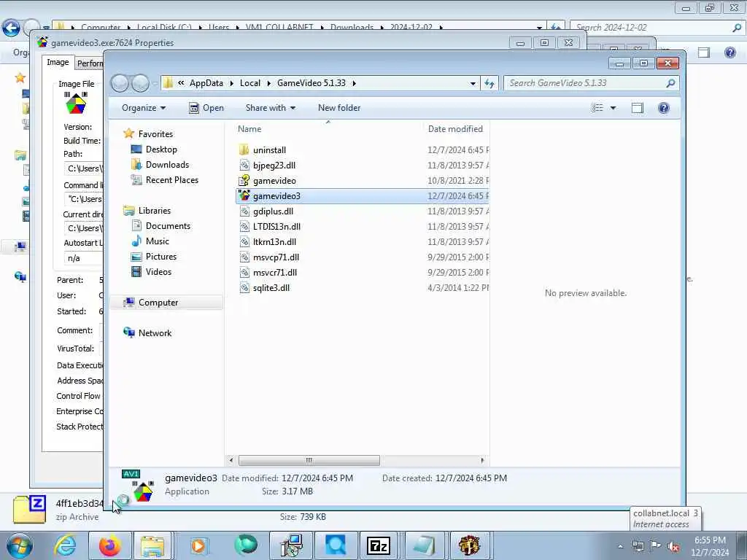The image size is (747, 560).
Task: Click the Open toolbar button
Action: (206, 108)
